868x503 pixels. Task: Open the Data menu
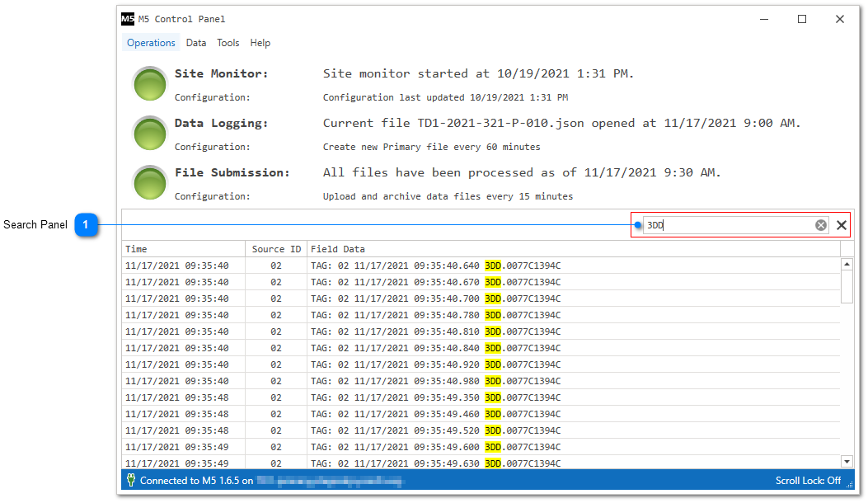click(196, 43)
